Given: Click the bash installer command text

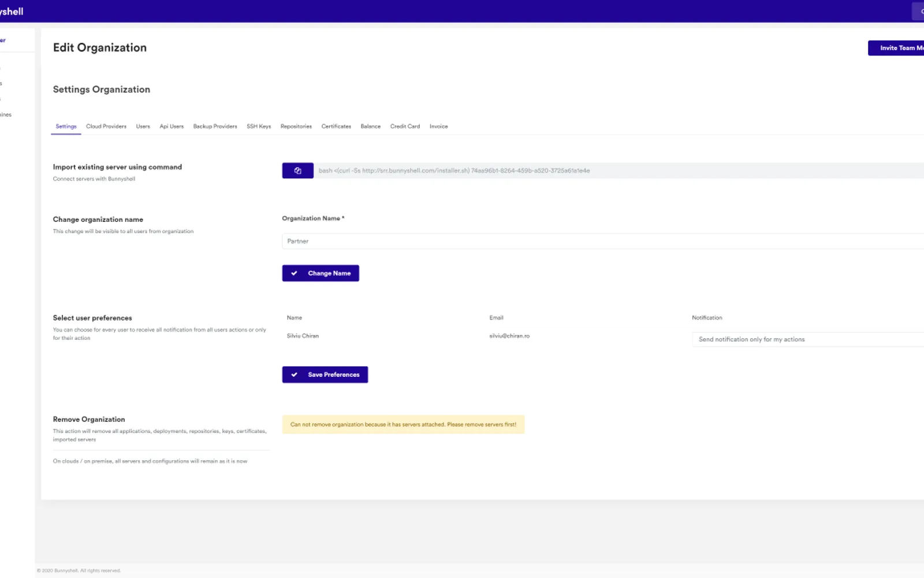Looking at the screenshot, I should pos(454,171).
